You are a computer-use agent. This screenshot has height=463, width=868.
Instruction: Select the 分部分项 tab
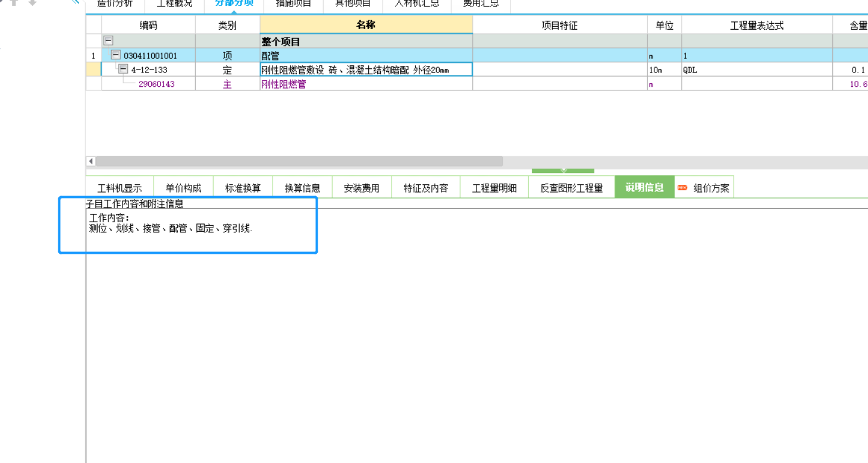point(234,4)
